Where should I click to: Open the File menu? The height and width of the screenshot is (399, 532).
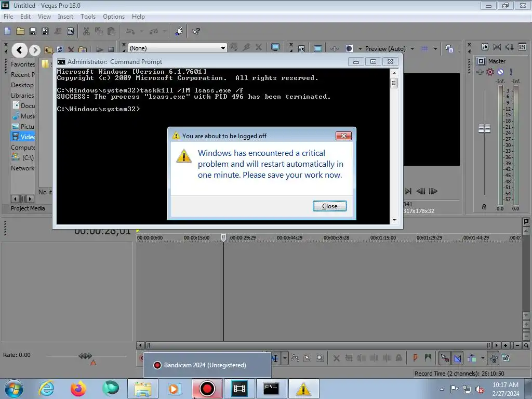coord(8,17)
